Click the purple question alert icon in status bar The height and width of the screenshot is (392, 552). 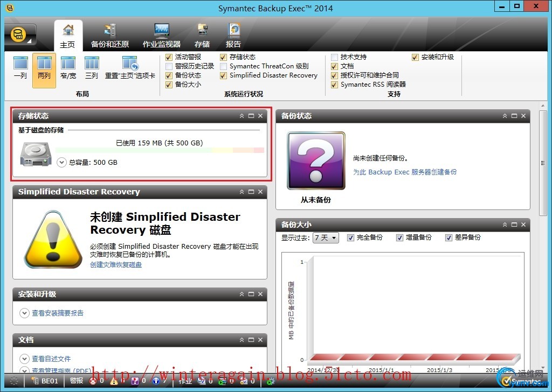point(135,381)
